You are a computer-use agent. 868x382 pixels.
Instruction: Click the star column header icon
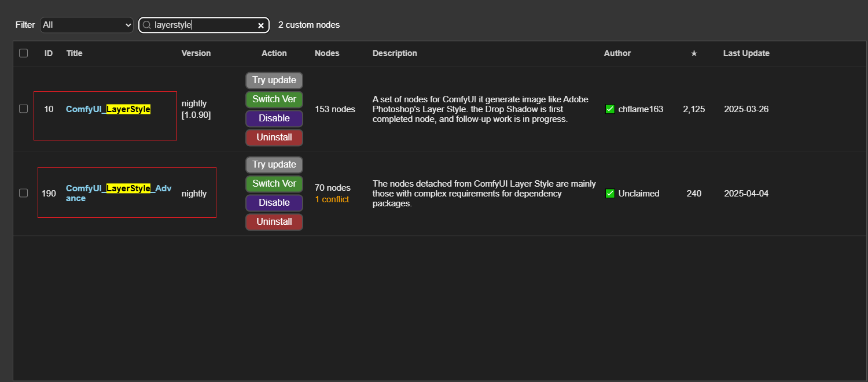tap(694, 53)
